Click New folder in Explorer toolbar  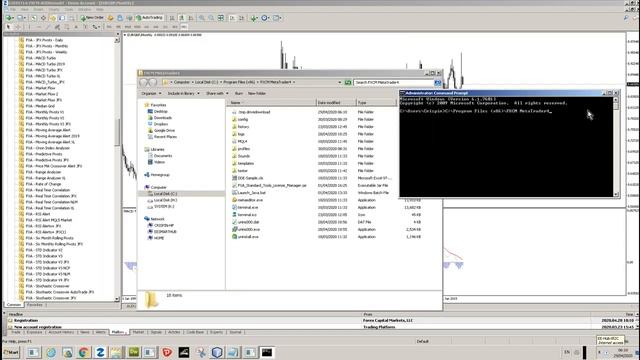pos(257,93)
